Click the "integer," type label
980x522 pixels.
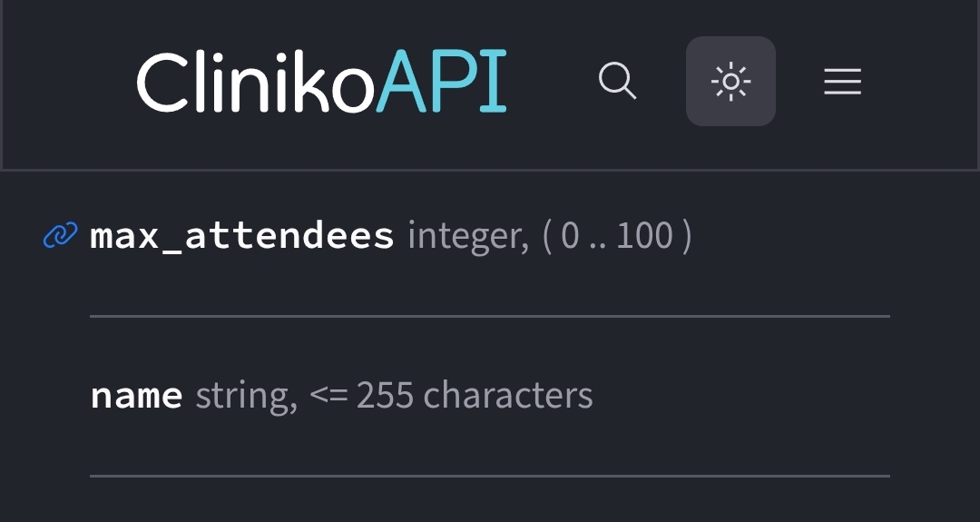(468, 237)
